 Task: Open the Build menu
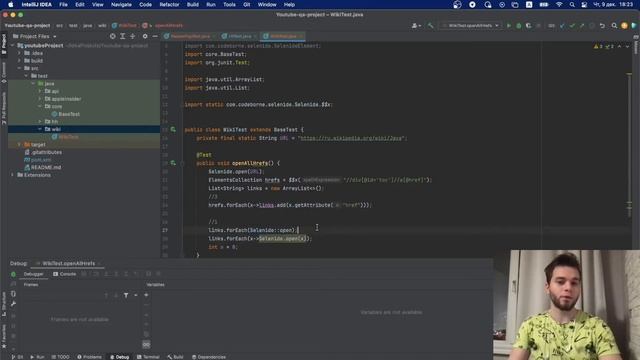193,4
